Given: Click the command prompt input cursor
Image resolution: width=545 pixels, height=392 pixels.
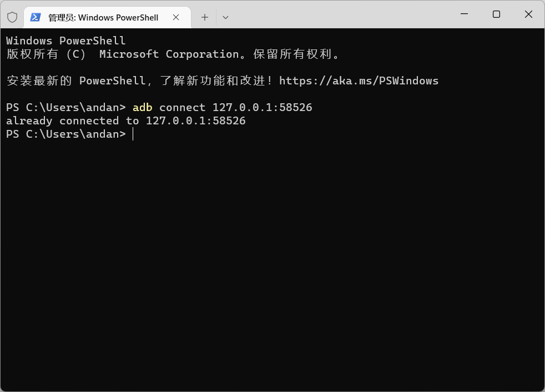Looking at the screenshot, I should (x=133, y=134).
